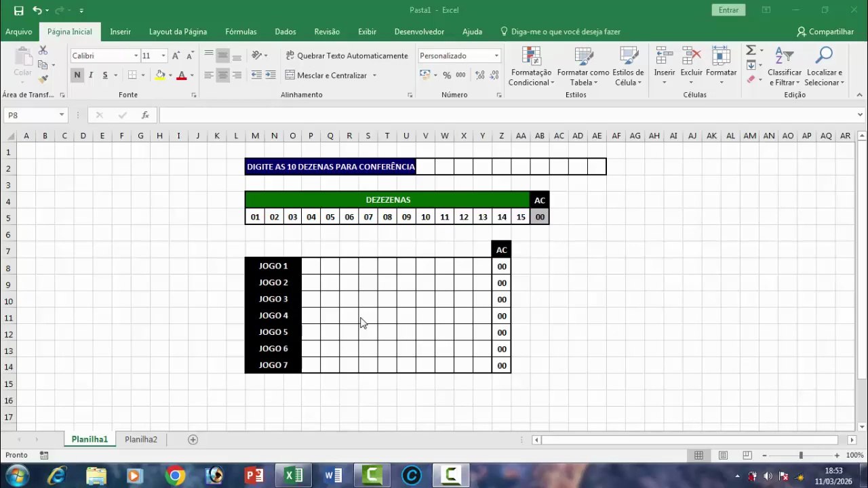
Task: Open the Calibri font name dropdown
Action: tap(136, 56)
